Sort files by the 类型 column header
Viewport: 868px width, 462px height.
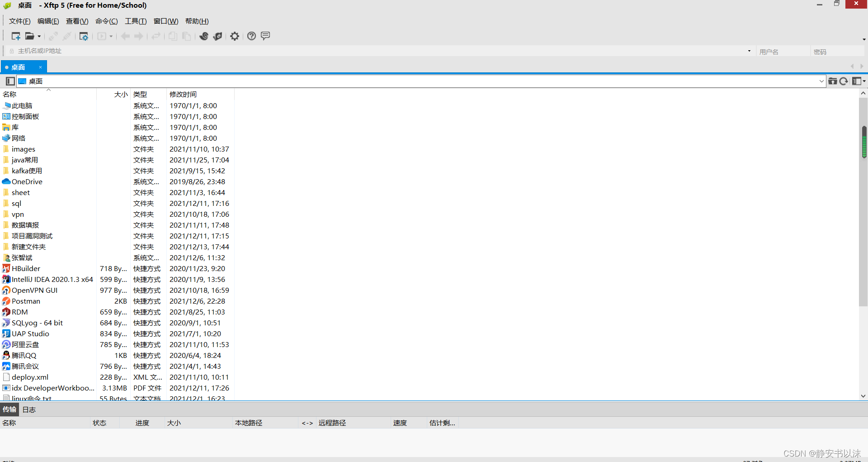[149, 95]
